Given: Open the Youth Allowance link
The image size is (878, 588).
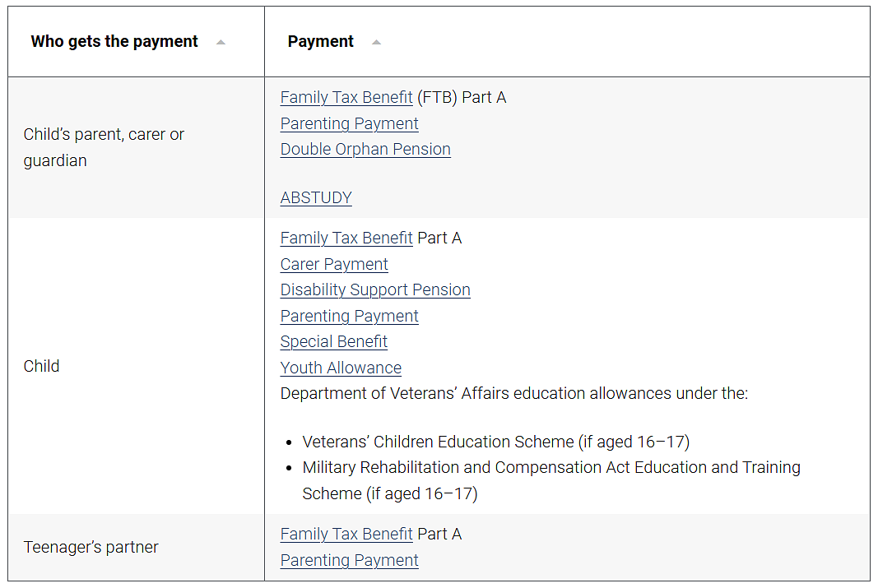Looking at the screenshot, I should coord(341,368).
